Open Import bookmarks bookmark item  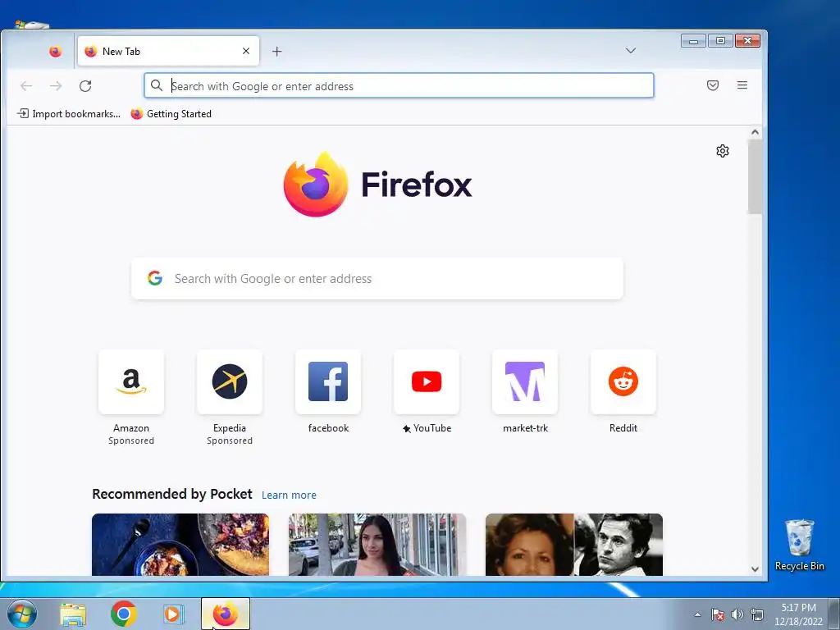click(x=69, y=113)
